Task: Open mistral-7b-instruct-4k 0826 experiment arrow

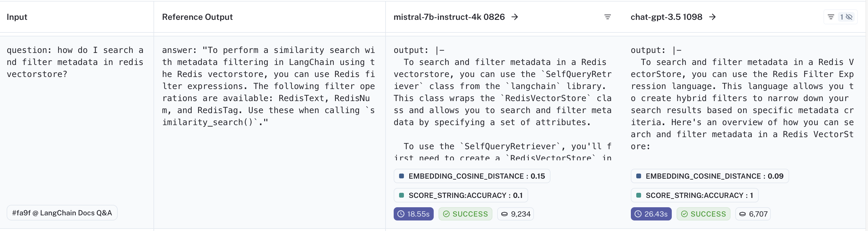Action: 515,17
